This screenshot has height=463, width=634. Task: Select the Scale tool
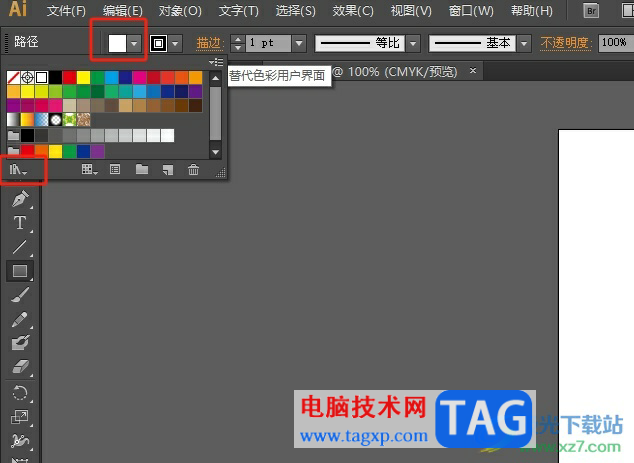click(x=19, y=417)
